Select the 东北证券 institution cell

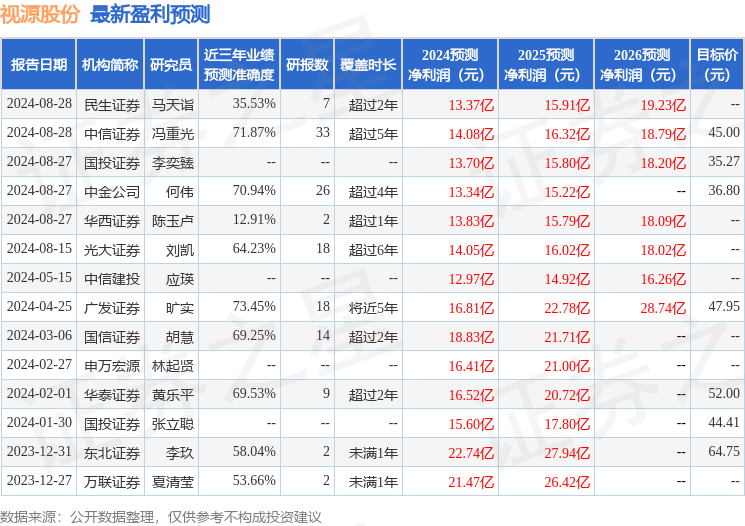click(x=112, y=452)
